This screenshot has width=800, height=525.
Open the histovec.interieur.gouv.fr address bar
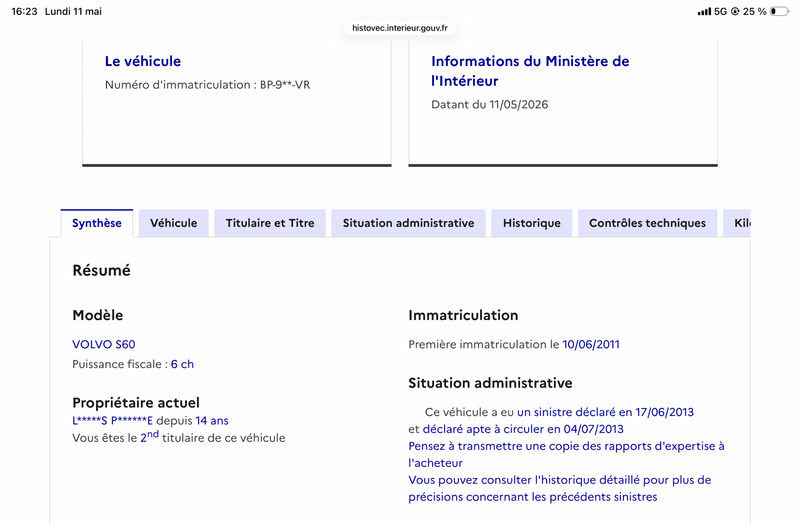(x=399, y=28)
